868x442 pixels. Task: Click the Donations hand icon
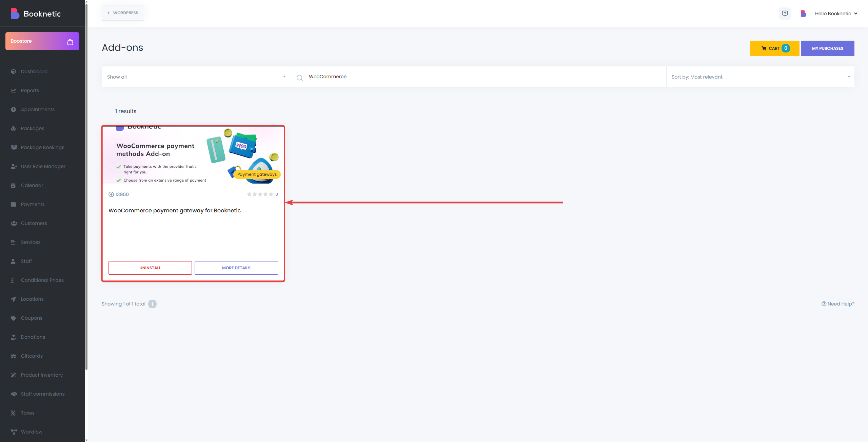click(x=14, y=337)
